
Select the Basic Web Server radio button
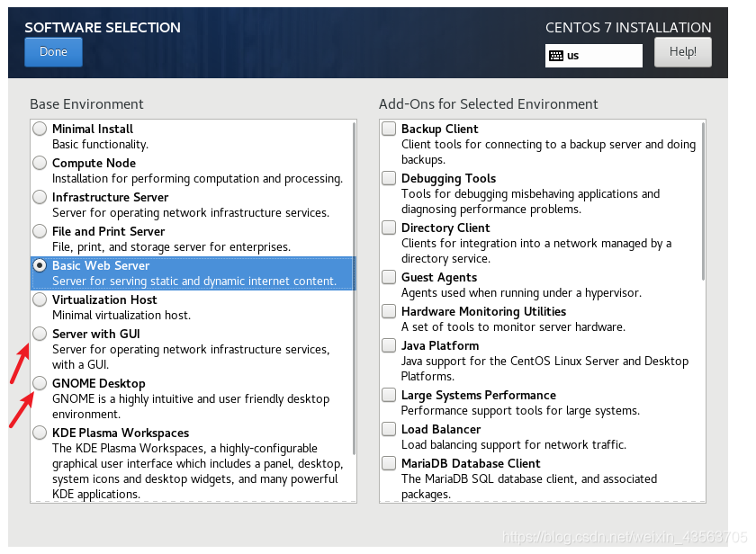click(x=40, y=265)
